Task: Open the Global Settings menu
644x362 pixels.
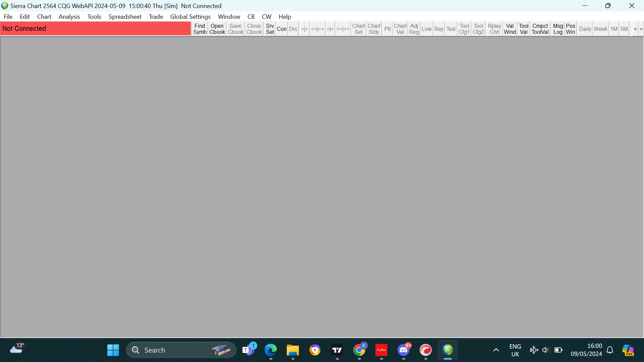Action: coord(190,16)
